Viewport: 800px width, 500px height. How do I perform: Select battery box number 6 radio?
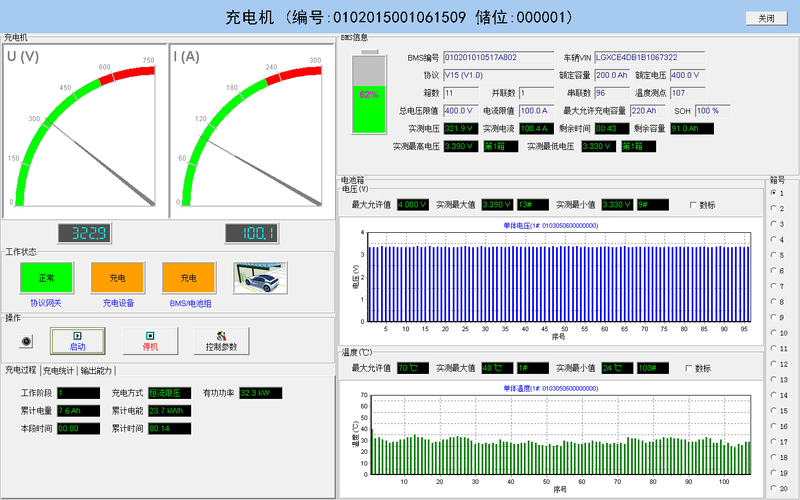point(773,270)
